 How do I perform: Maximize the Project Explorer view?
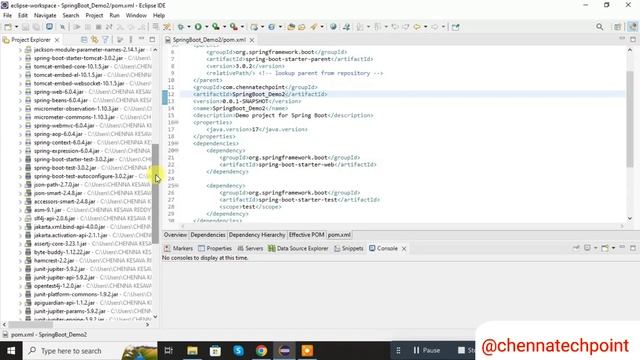point(152,40)
